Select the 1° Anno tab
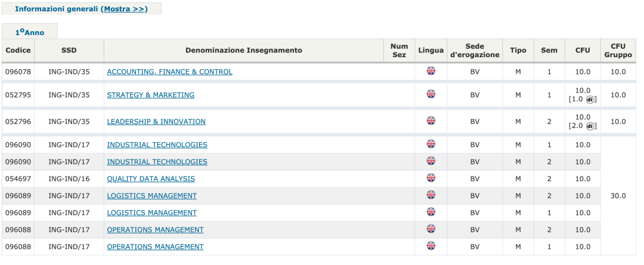The width and height of the screenshot is (644, 265). pos(30,32)
